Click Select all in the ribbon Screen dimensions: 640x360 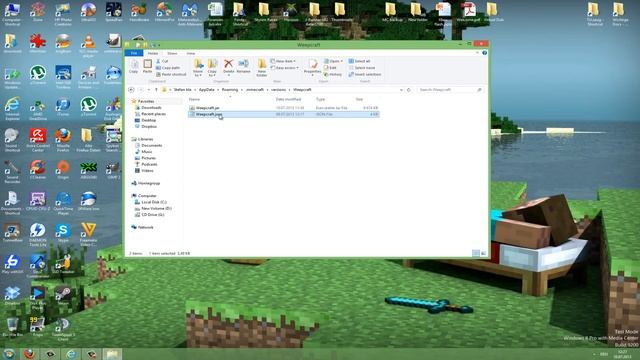pyautogui.click(x=359, y=61)
